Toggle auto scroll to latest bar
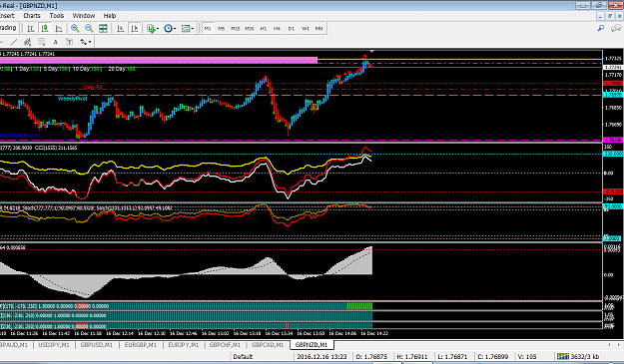Image resolution: width=624 pixels, height=364 pixels. 120,28
